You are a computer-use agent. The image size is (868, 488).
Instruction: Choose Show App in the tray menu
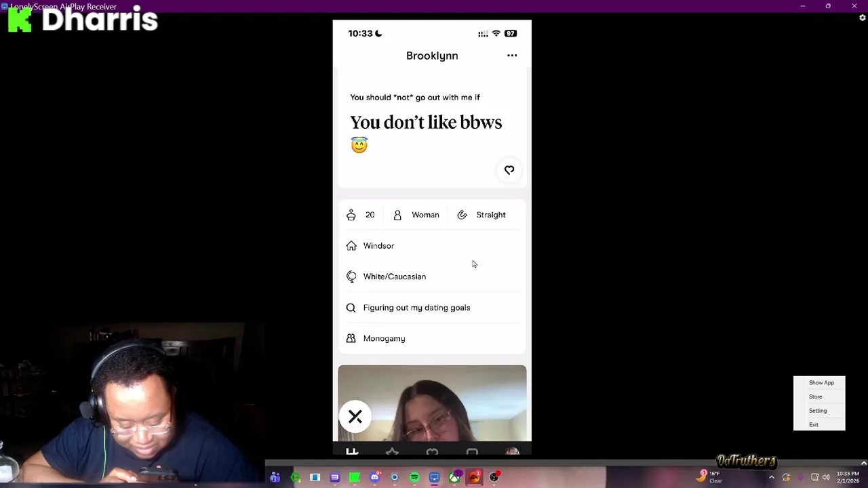[x=821, y=383]
